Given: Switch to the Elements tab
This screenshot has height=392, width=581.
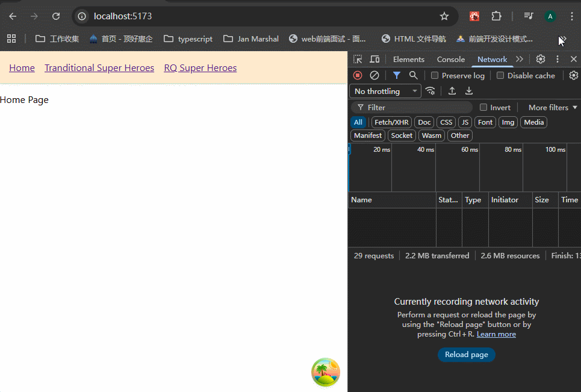Looking at the screenshot, I should [409, 59].
